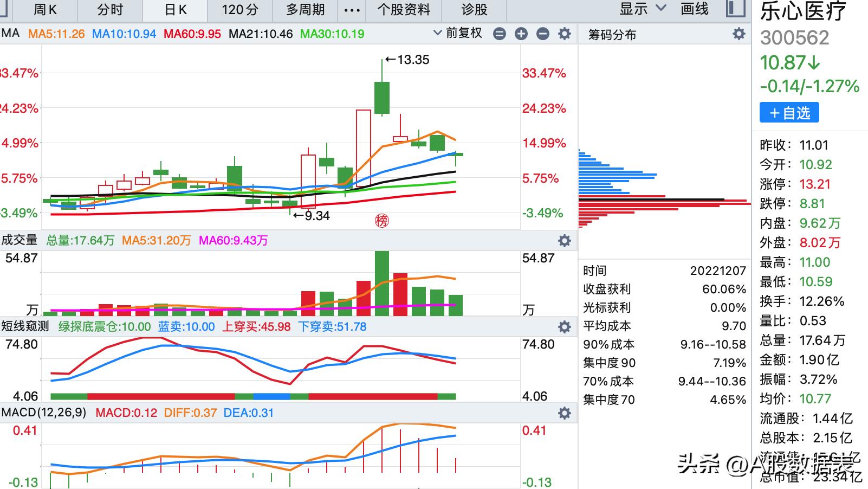Zoom in the candlestick chart
This screenshot has height=489, width=868.
click(521, 34)
